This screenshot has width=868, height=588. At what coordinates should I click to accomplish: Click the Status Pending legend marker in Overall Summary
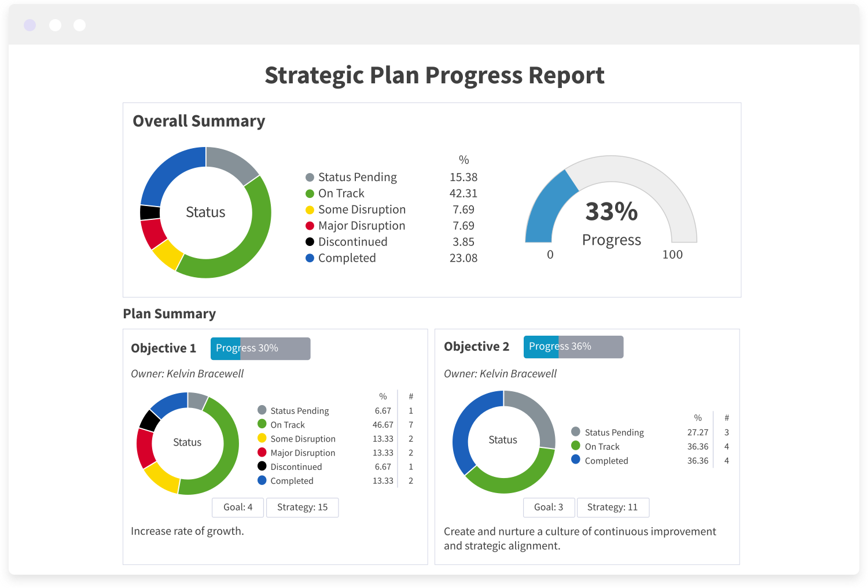(x=310, y=177)
